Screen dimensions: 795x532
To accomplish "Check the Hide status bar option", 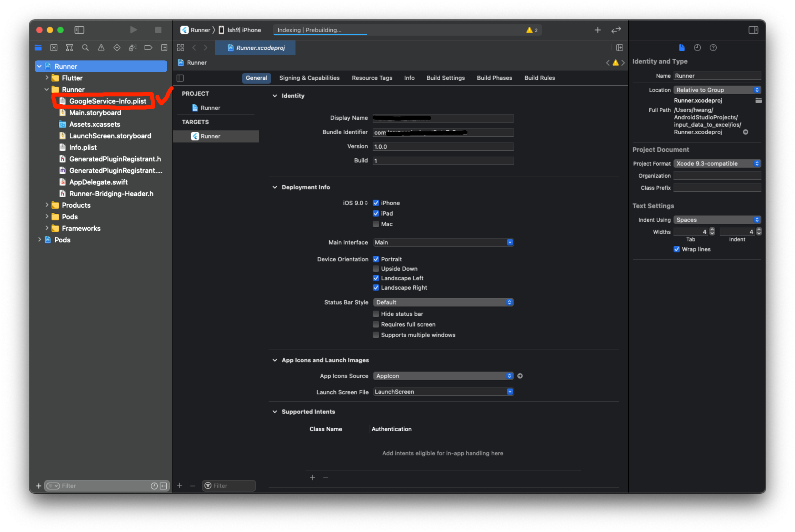I will [x=376, y=314].
